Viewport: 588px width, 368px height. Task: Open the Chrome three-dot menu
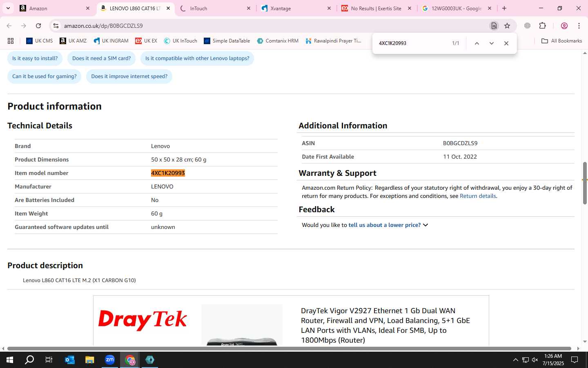[579, 26]
